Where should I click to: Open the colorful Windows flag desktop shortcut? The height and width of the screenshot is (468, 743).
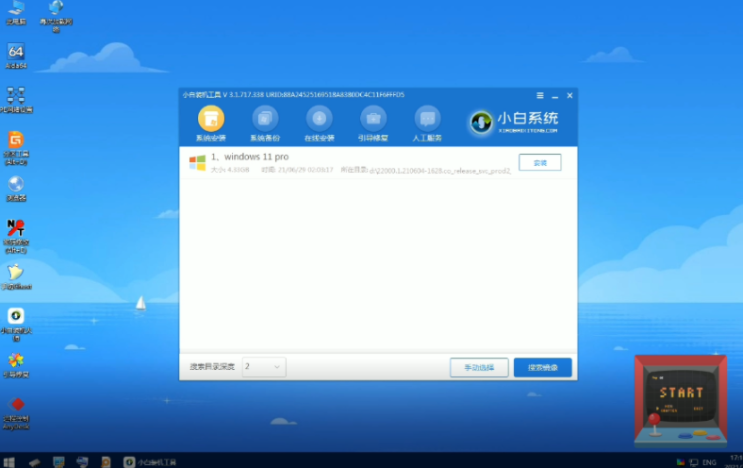pos(16,360)
